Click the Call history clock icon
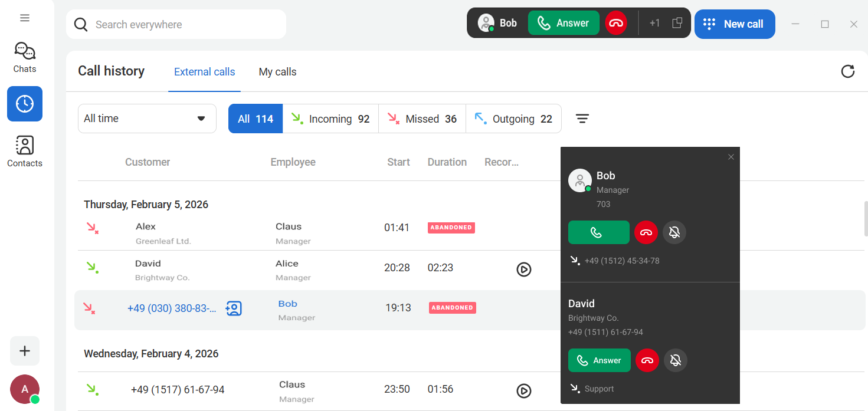The width and height of the screenshot is (868, 411). [x=25, y=104]
